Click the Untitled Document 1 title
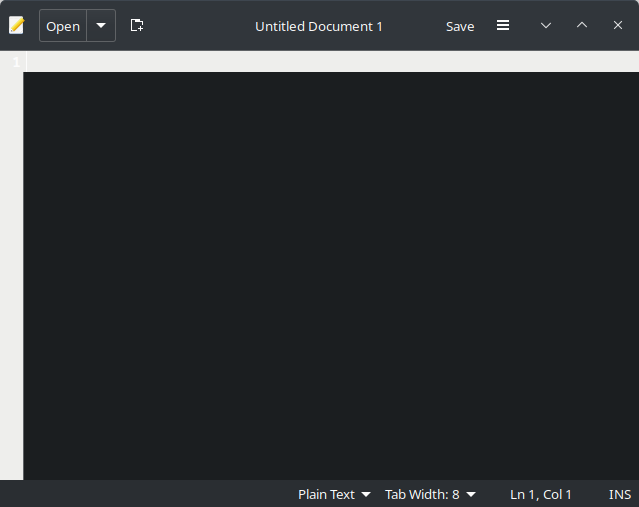The height and width of the screenshot is (507, 639). coord(319,26)
